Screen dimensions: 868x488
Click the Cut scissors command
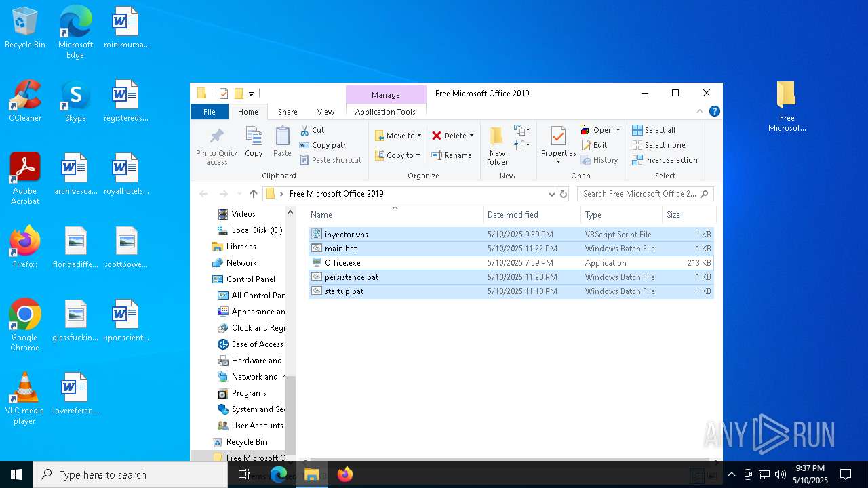312,130
